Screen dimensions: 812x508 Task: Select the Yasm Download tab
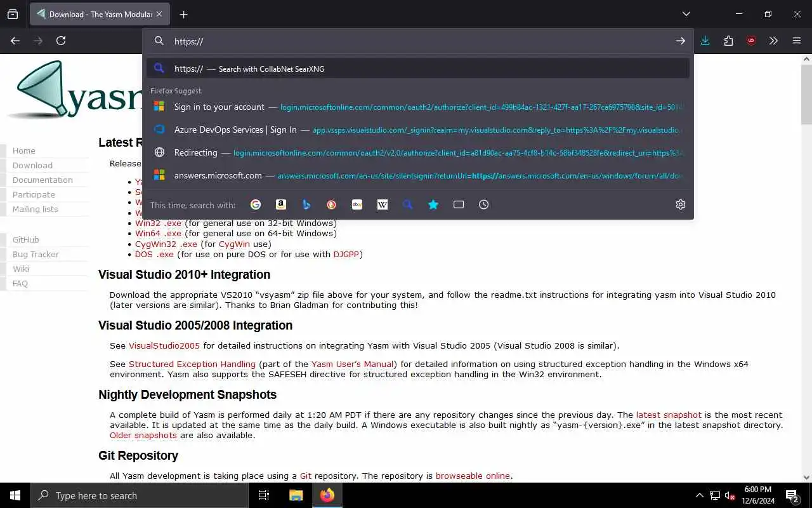(100, 14)
